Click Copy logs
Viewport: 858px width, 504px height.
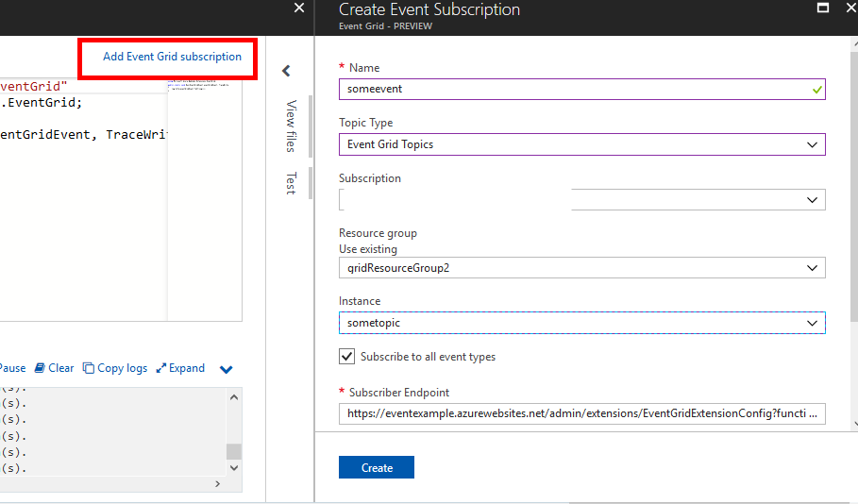click(x=115, y=368)
